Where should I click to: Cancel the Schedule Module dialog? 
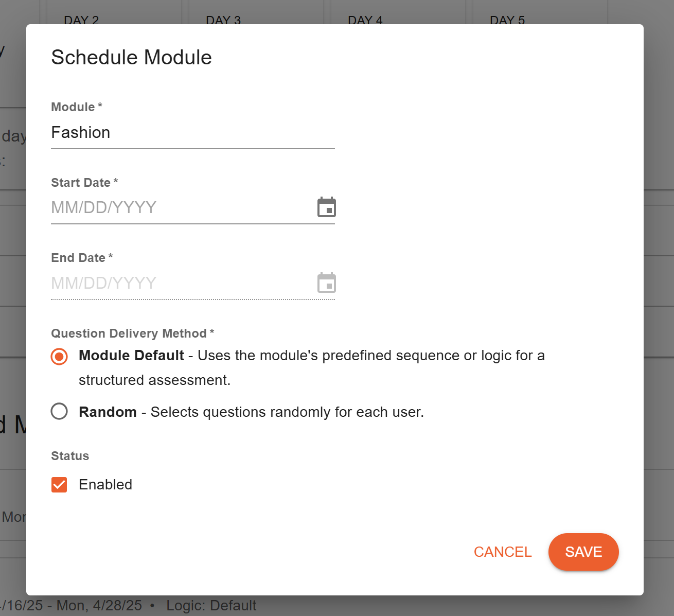click(x=503, y=552)
